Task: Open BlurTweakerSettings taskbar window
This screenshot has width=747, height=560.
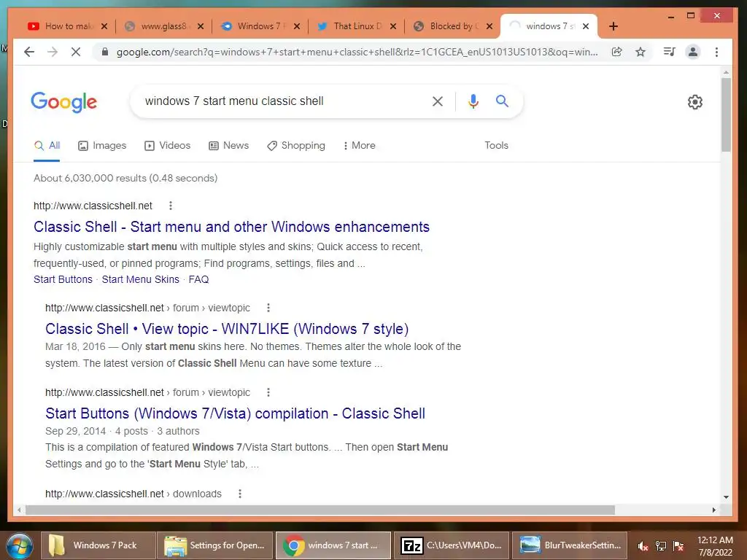Action: (x=569, y=545)
